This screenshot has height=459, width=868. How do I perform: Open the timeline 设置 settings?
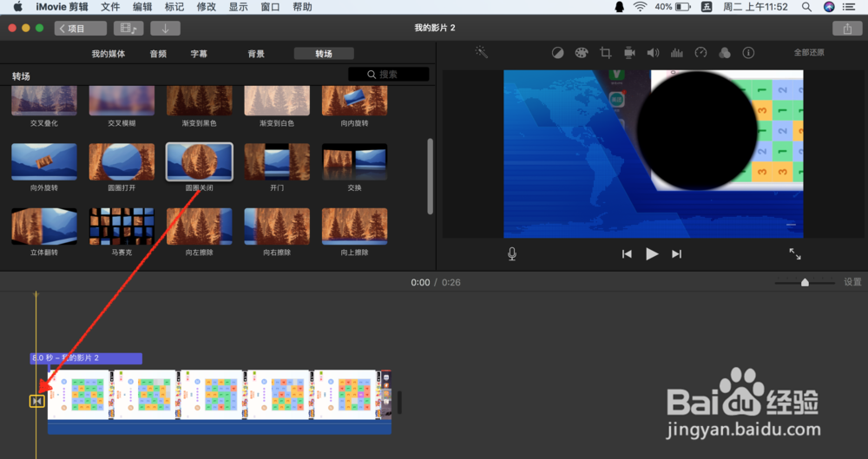[852, 282]
